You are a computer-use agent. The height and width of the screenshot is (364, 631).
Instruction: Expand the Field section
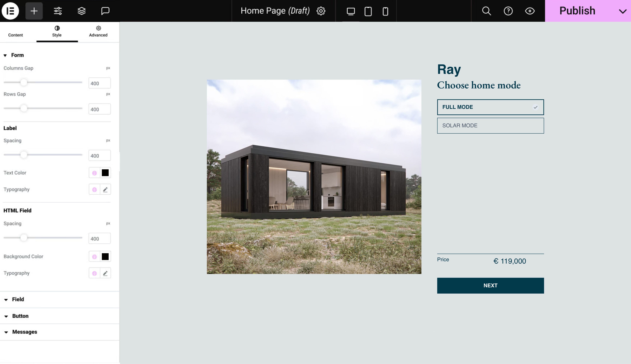[17, 299]
